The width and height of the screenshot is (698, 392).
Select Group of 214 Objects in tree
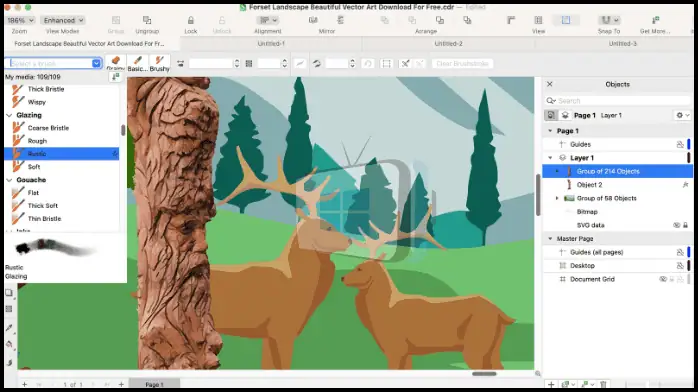[x=617, y=171]
